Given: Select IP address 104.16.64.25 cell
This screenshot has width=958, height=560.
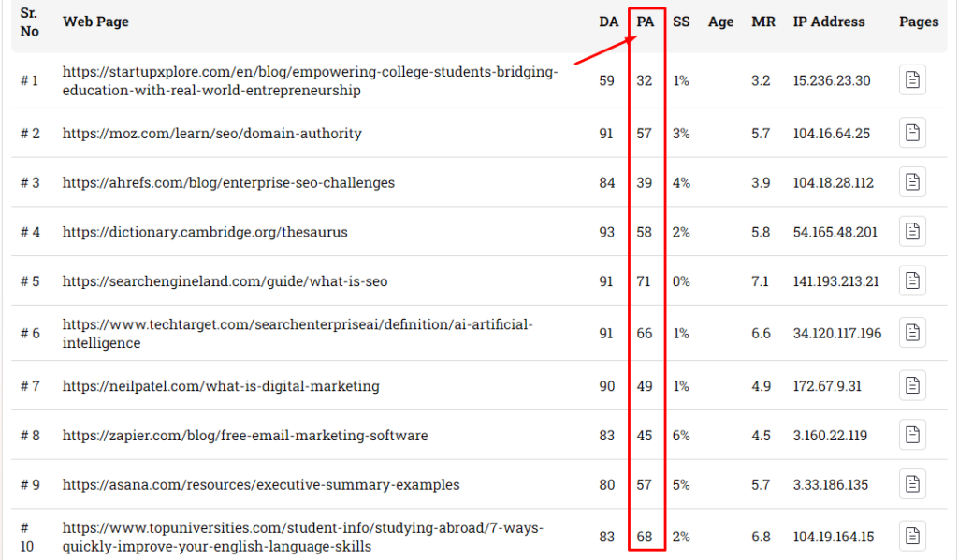Looking at the screenshot, I should [831, 134].
